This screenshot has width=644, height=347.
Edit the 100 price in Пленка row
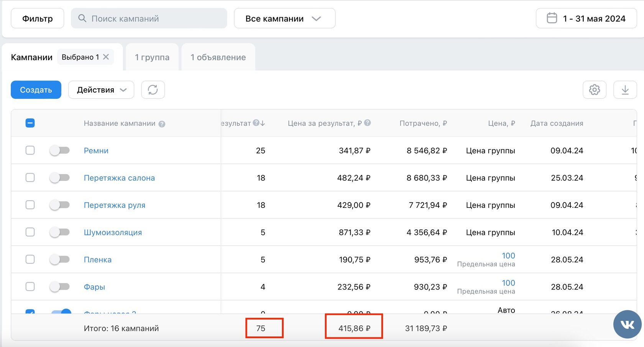tap(508, 256)
